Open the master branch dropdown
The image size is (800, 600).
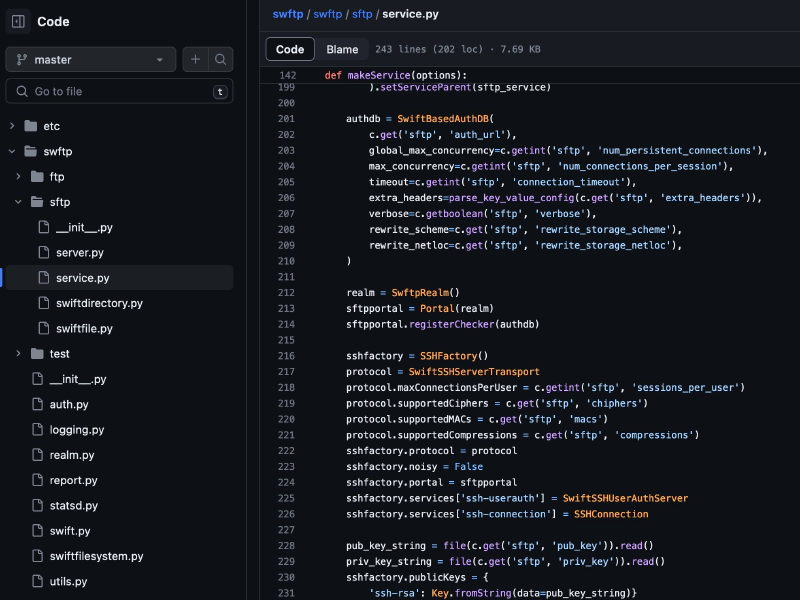pyautogui.click(x=91, y=60)
